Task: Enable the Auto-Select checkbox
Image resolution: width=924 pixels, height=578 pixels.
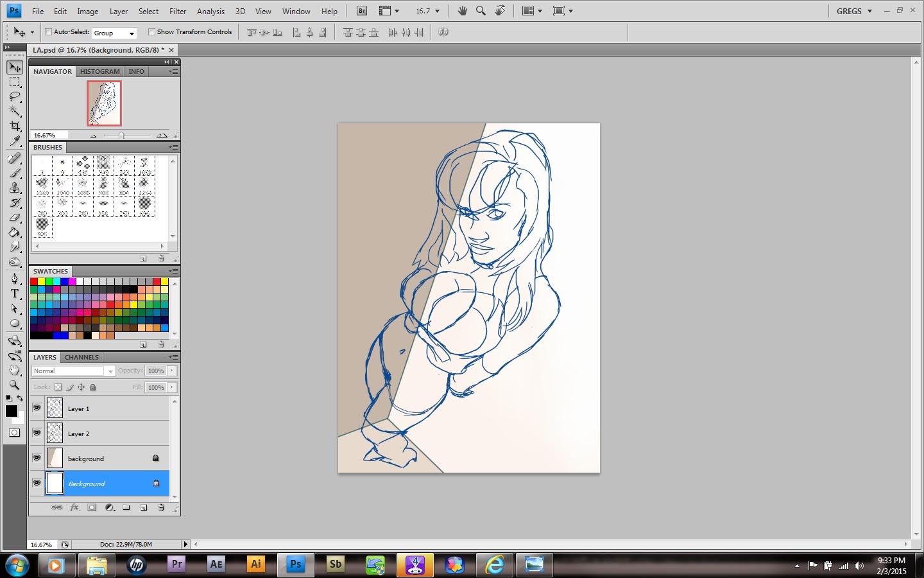Action: click(x=48, y=31)
